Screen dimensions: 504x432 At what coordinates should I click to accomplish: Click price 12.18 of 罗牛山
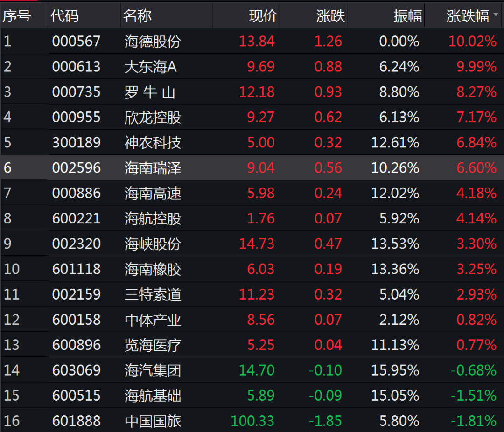pos(257,92)
